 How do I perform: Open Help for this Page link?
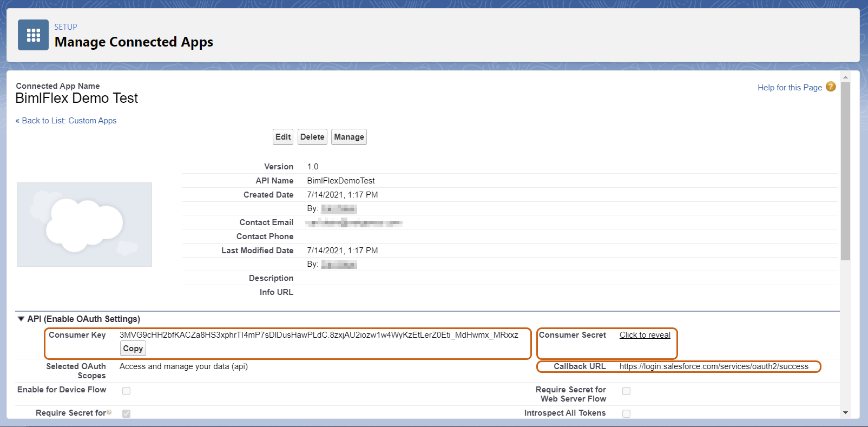790,88
